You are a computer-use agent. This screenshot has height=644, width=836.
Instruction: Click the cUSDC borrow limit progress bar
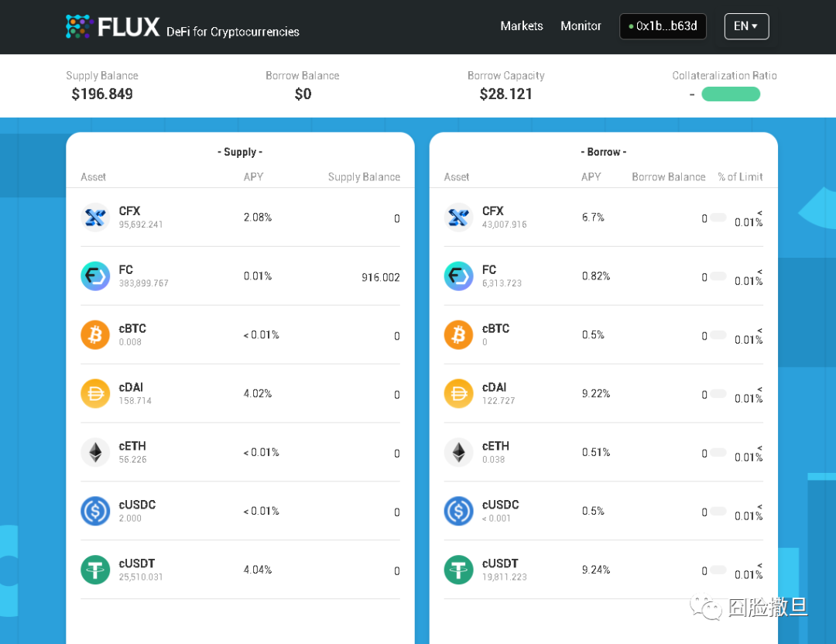[x=718, y=511]
